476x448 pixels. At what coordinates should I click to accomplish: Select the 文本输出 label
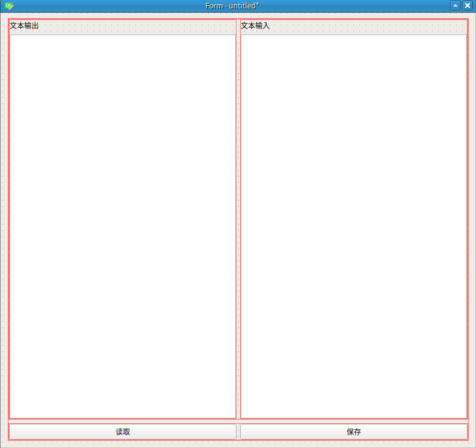[24, 26]
